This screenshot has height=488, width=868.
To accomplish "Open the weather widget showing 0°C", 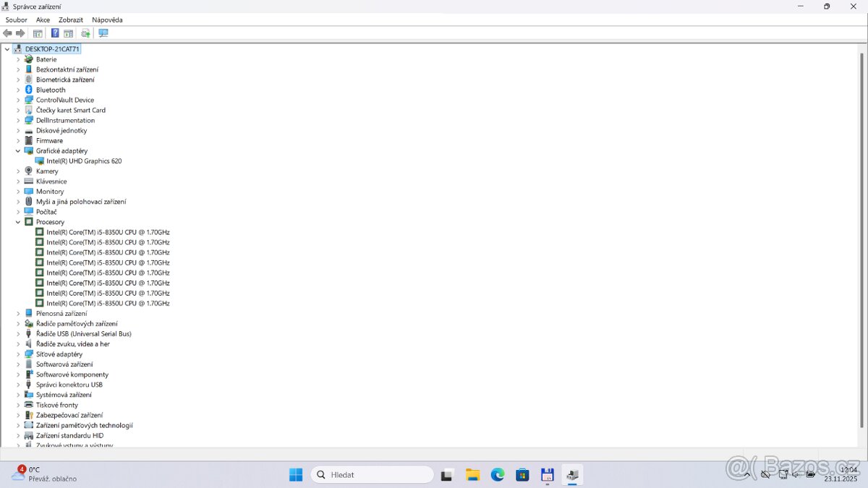I will pos(43,474).
